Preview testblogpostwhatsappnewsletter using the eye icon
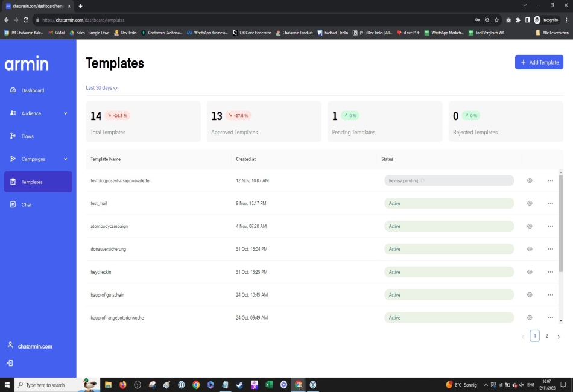Screen dimensions: 573x392 pos(530,180)
